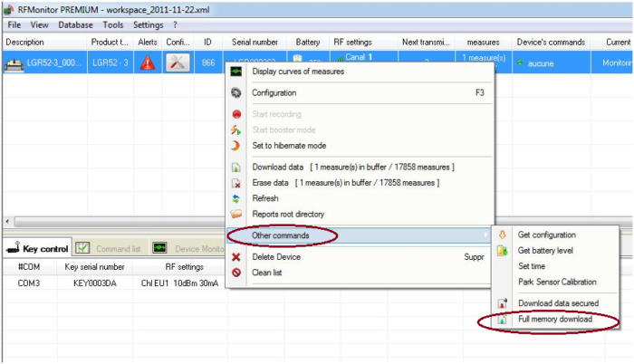Sort by the Alerts column header
Viewport: 634px width, 364px height.
point(148,42)
